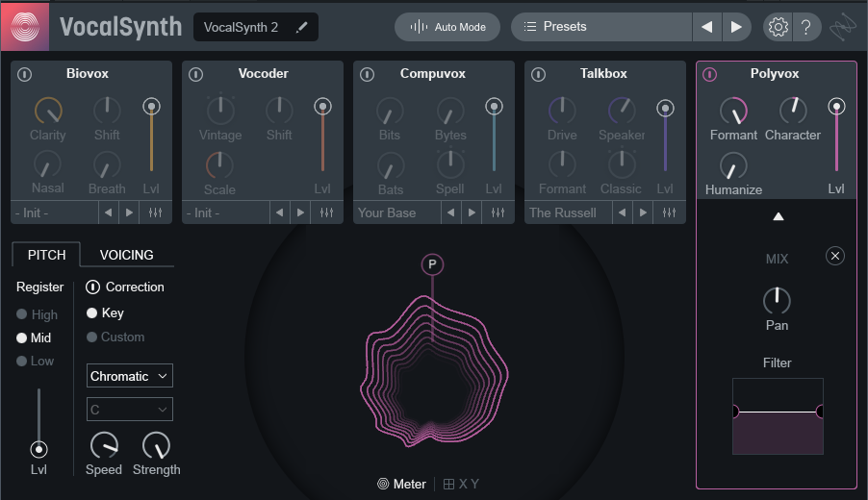Go to next preset in header
Image resolution: width=868 pixels, height=500 pixels.
click(x=736, y=27)
